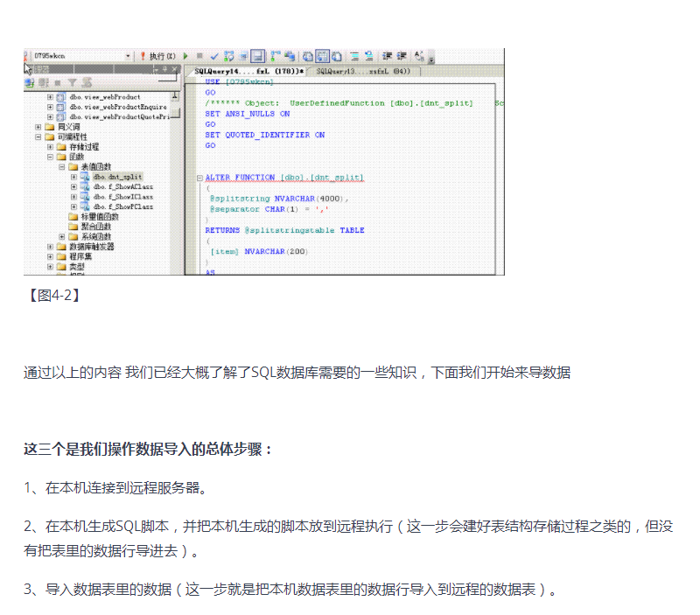
Task: Select dbo.dnt_split in the tree
Action: [118, 177]
